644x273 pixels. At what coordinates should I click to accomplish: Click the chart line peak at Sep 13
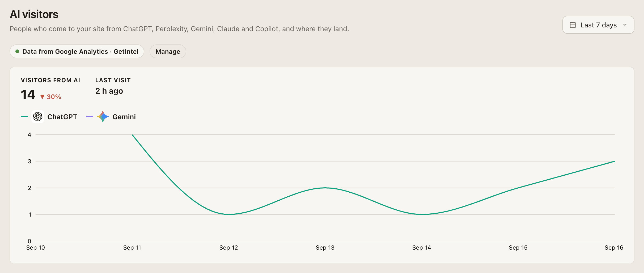point(325,188)
